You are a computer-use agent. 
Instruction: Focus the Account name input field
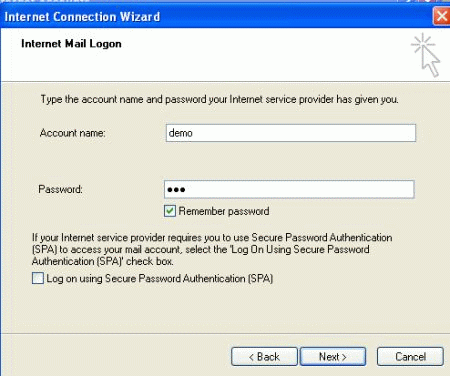click(291, 133)
